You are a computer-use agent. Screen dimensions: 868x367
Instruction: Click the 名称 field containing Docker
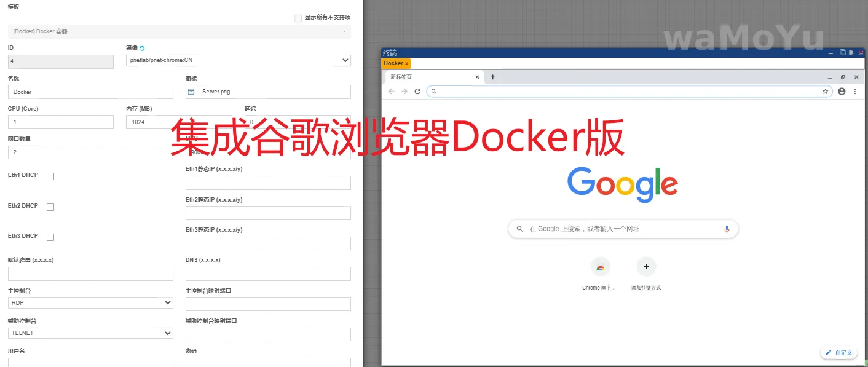tap(90, 92)
